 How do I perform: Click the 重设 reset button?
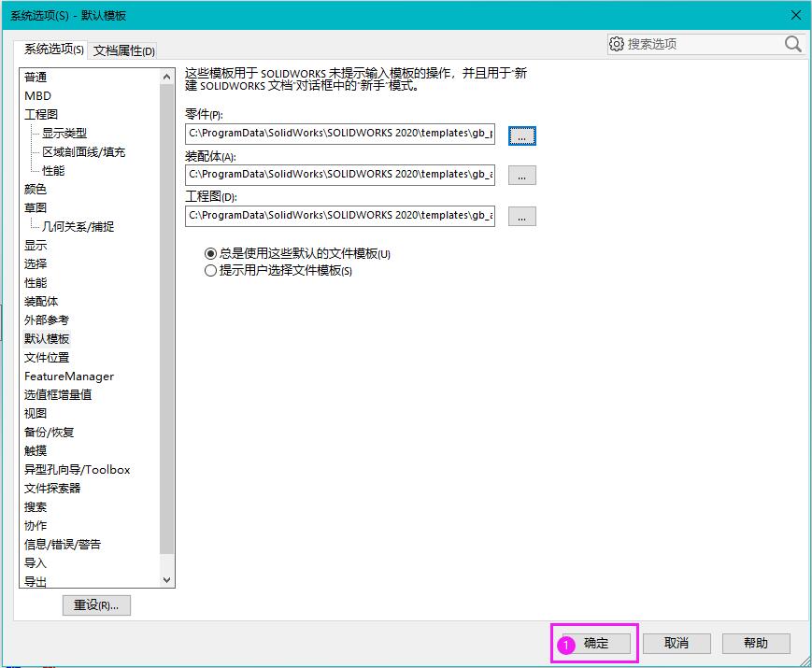[96, 605]
